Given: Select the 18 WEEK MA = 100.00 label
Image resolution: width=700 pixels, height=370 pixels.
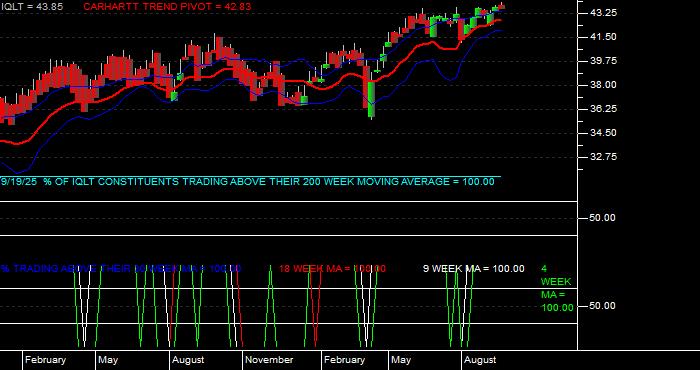Looking at the screenshot, I should tap(332, 269).
